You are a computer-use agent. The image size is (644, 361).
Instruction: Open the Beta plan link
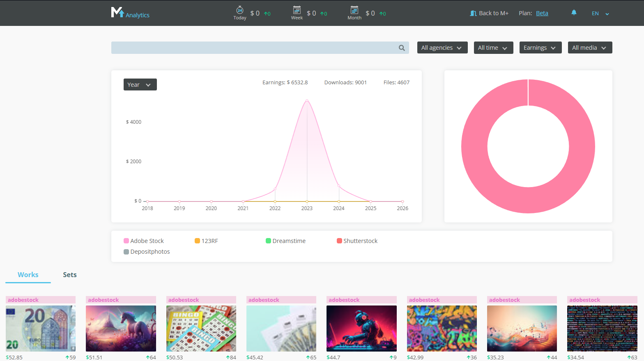coord(542,13)
